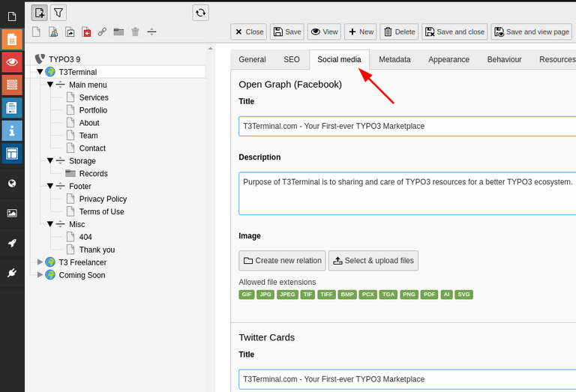Click Create new relation button

click(282, 261)
